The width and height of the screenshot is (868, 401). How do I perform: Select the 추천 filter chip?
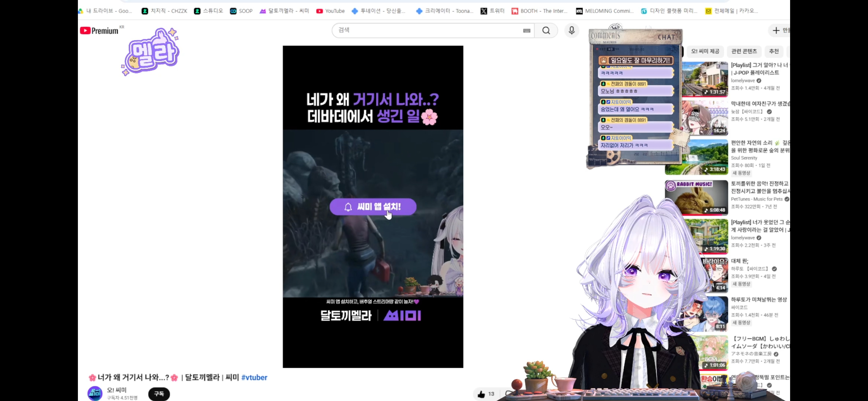point(774,51)
